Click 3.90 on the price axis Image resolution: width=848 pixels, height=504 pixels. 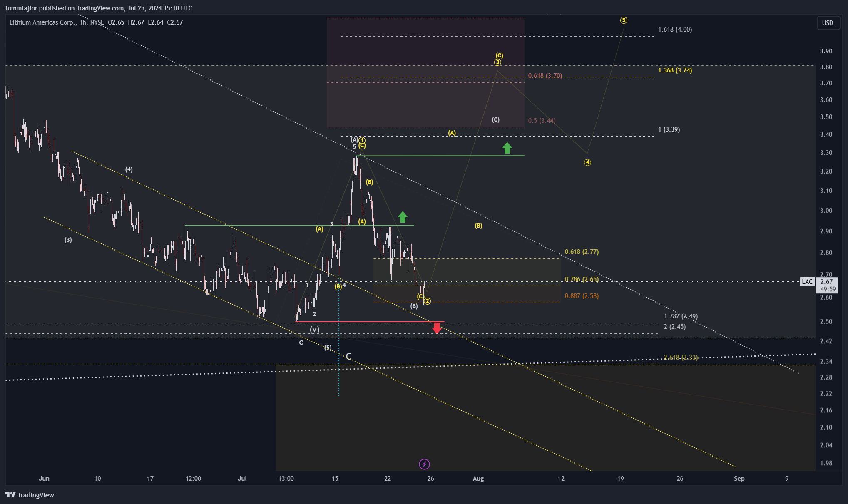click(826, 51)
